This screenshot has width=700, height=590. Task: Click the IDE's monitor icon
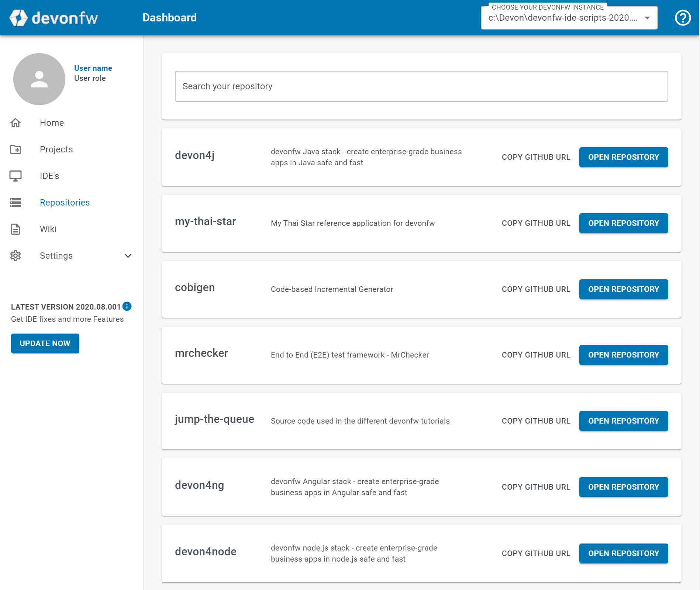click(x=15, y=176)
